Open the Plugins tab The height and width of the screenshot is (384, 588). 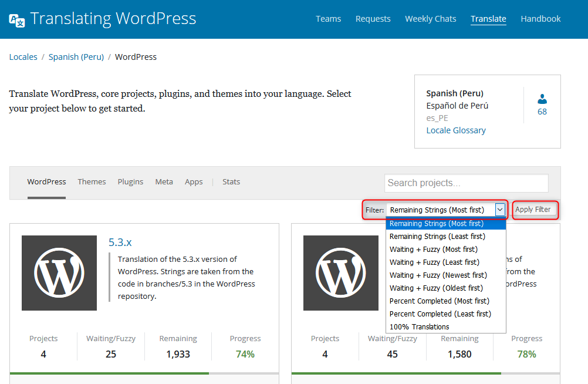130,182
